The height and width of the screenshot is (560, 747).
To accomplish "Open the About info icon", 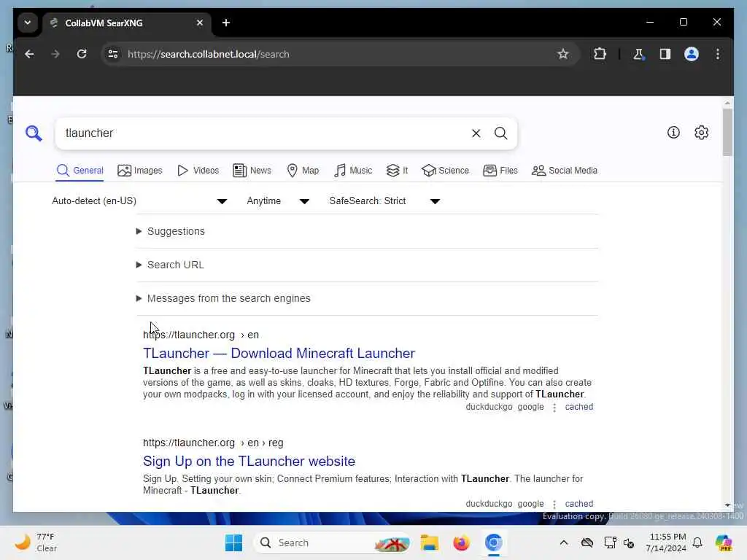I will 673,133.
